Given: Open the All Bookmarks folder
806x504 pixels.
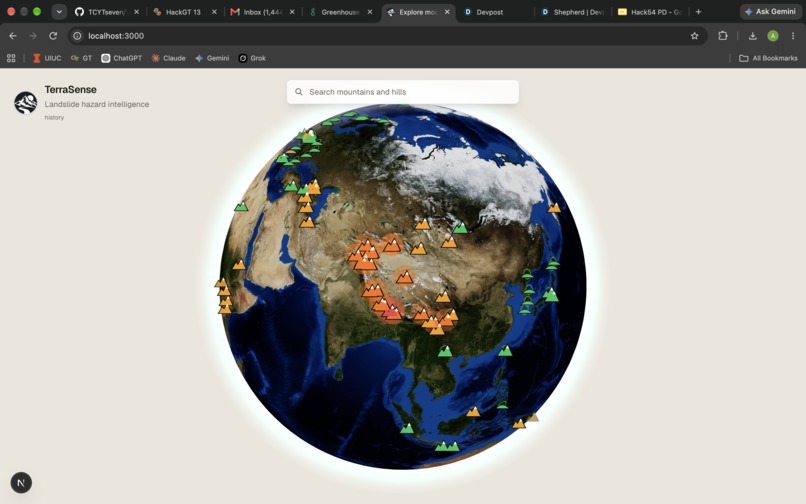Looking at the screenshot, I should 768,58.
